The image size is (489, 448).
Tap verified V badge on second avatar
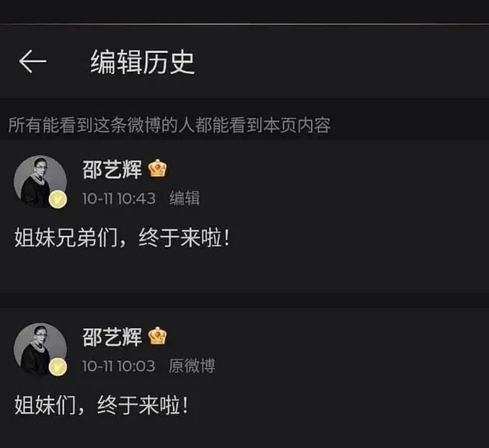(58, 367)
